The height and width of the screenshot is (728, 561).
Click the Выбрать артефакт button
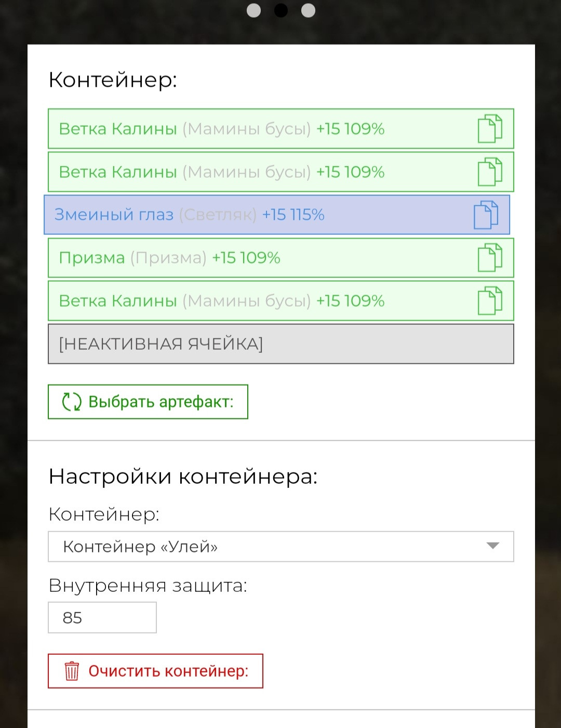point(148,402)
